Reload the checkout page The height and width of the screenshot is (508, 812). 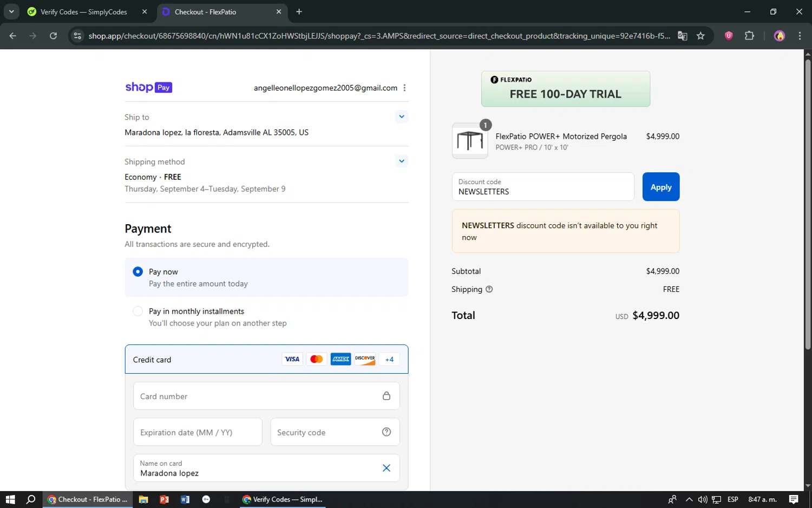click(x=53, y=36)
